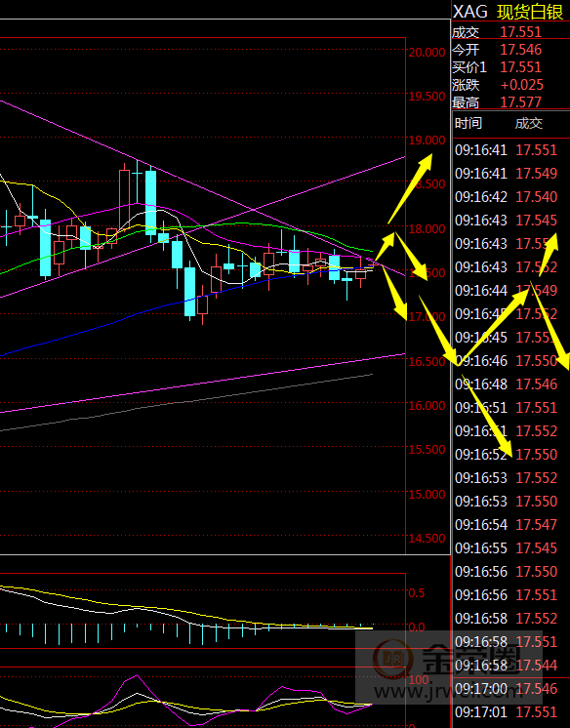Click the yellow down arrow ending at 17.000
This screenshot has height=728, width=570.
point(395,294)
